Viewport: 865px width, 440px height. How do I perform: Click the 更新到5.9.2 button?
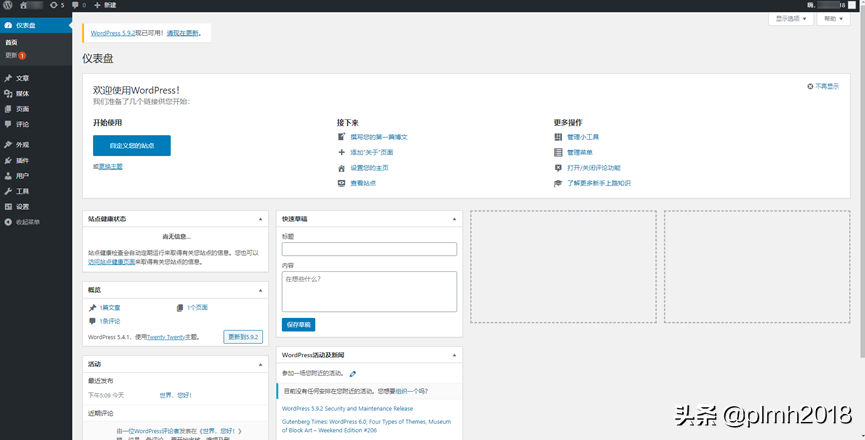click(x=243, y=337)
